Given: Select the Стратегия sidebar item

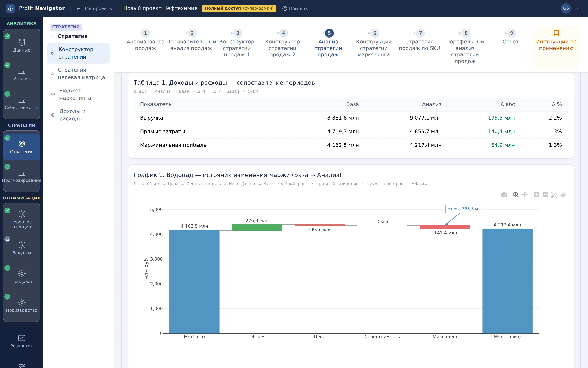Looking at the screenshot, I should click(x=22, y=147).
